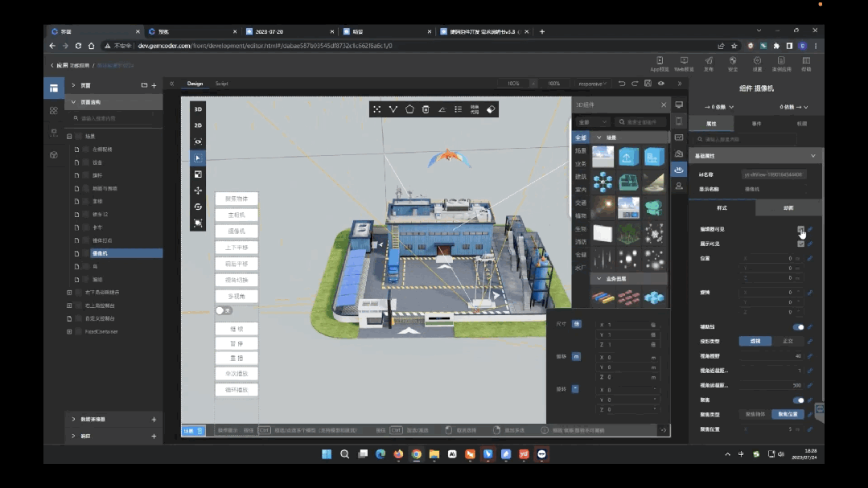Select the rotate tool in the viewport toolbar

(x=198, y=207)
